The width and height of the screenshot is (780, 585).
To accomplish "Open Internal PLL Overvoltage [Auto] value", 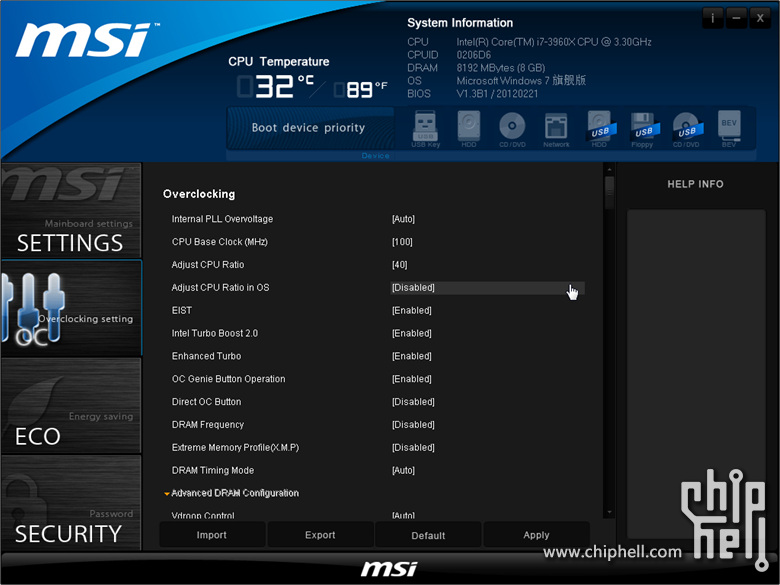I will (403, 219).
